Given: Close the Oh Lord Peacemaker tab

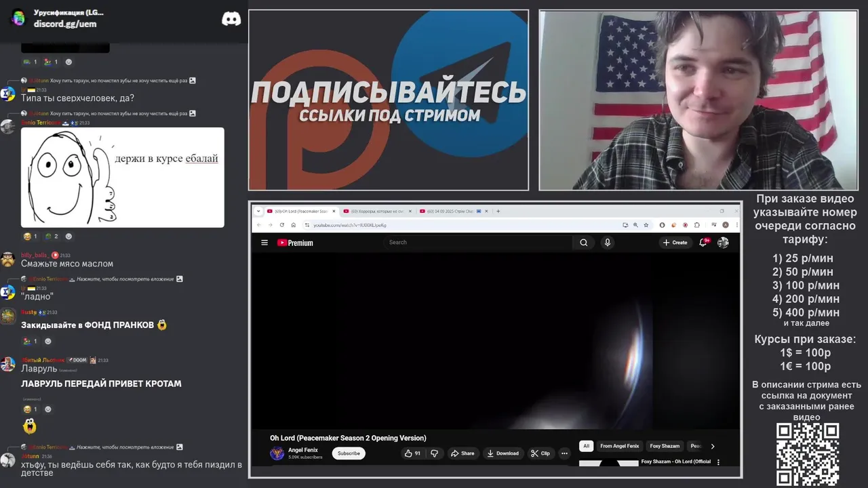Looking at the screenshot, I should [x=334, y=211].
